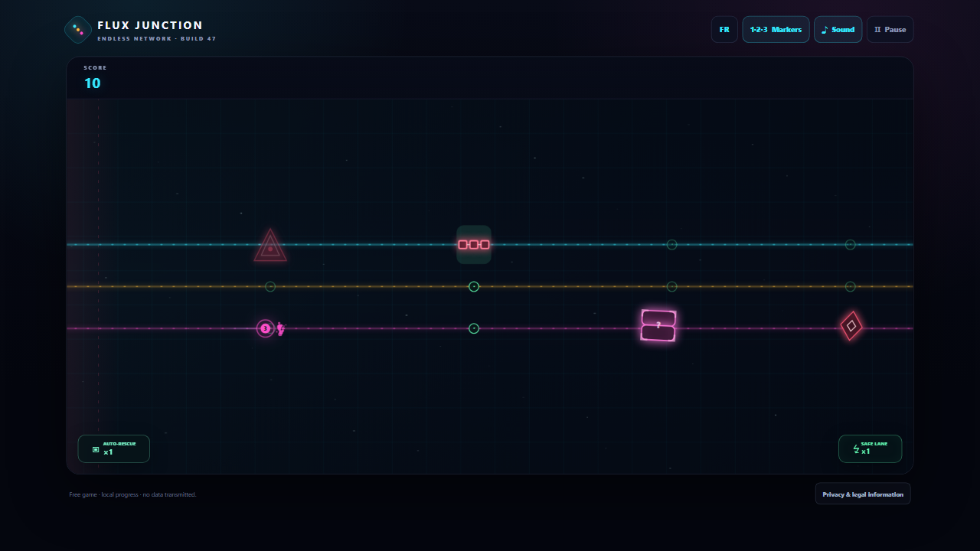The height and width of the screenshot is (551, 980).
Task: Click the pink numbered player marker on magenta lane
Action: (x=265, y=328)
